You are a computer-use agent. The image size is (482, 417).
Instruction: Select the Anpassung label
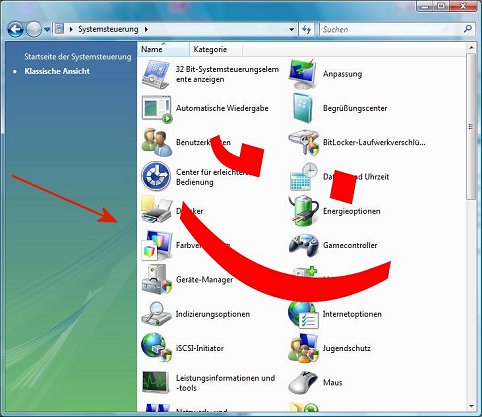(342, 74)
